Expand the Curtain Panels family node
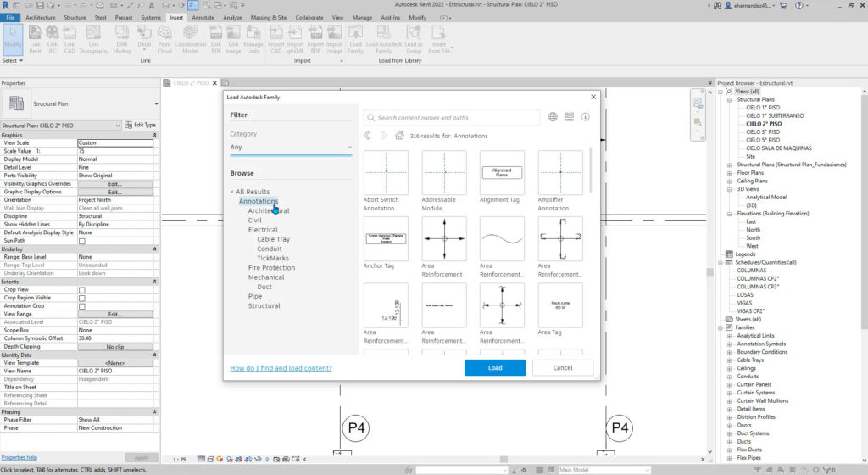Viewport: 868px width, 475px height. [x=729, y=384]
